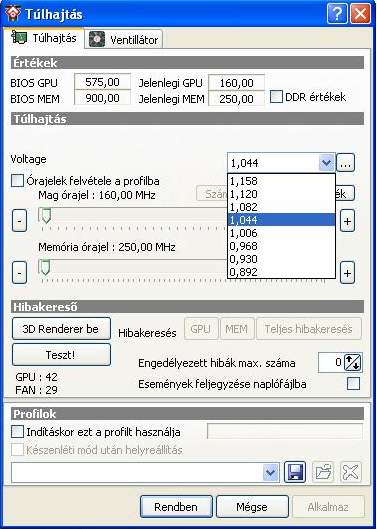Click the FAN : 29 readout
Screen dimensions: 377x529
tap(36, 390)
